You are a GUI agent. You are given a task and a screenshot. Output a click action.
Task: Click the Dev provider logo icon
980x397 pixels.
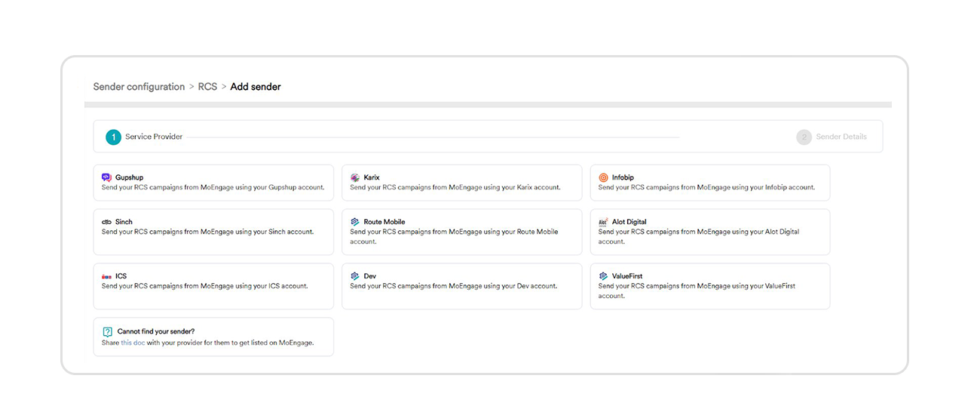[355, 276]
